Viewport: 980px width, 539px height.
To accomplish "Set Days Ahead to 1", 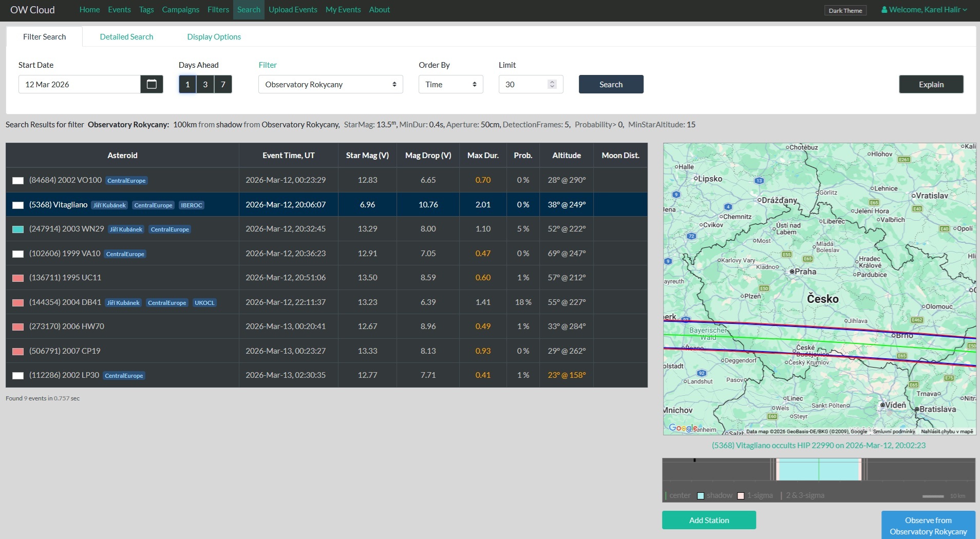I will (187, 84).
